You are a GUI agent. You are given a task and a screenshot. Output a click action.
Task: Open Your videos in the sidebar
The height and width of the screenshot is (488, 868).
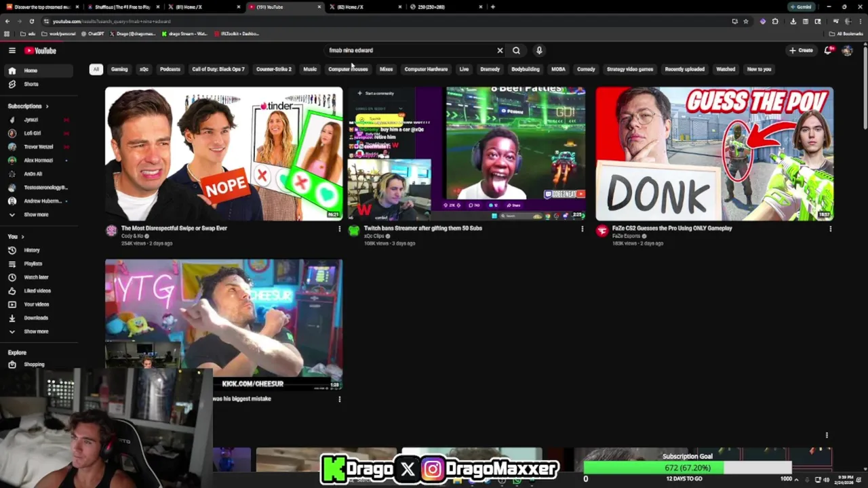click(39, 304)
